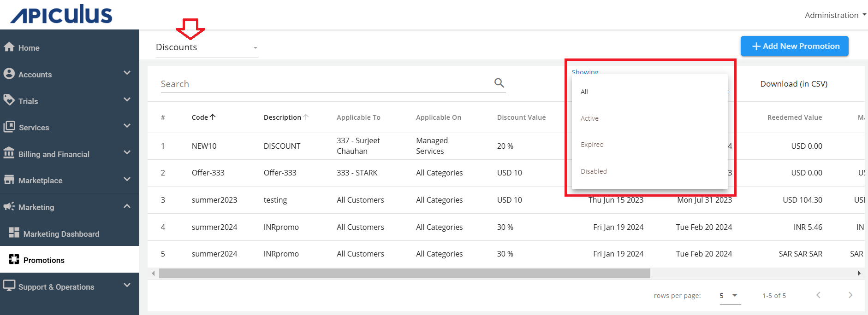Click the Trials tag icon
This screenshot has width=868, height=315.
pyautogui.click(x=9, y=100)
